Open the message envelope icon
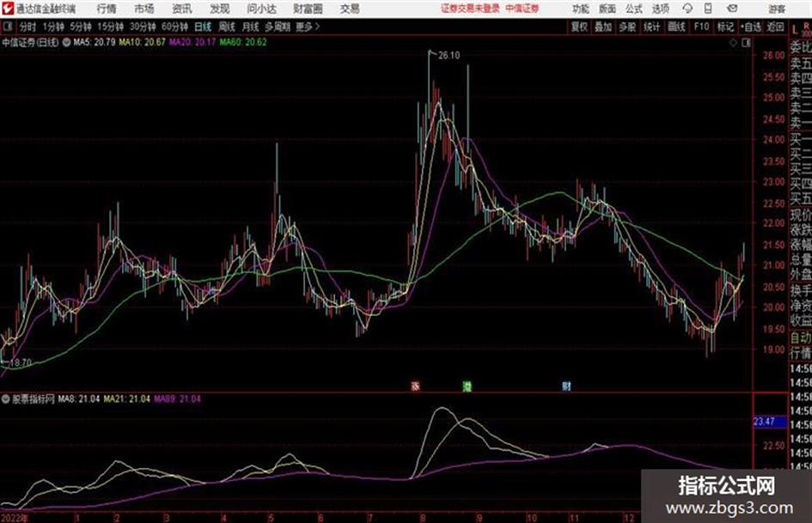The image size is (812, 523). [732, 9]
